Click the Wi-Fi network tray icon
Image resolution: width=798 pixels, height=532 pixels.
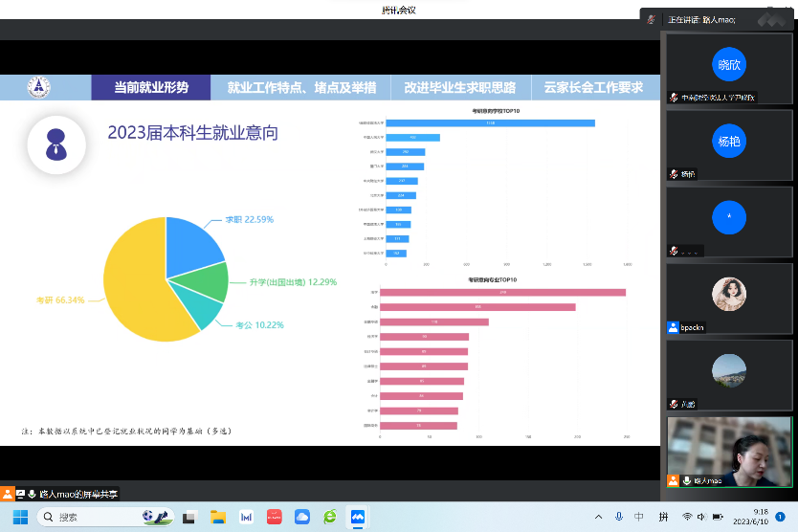pos(687,517)
